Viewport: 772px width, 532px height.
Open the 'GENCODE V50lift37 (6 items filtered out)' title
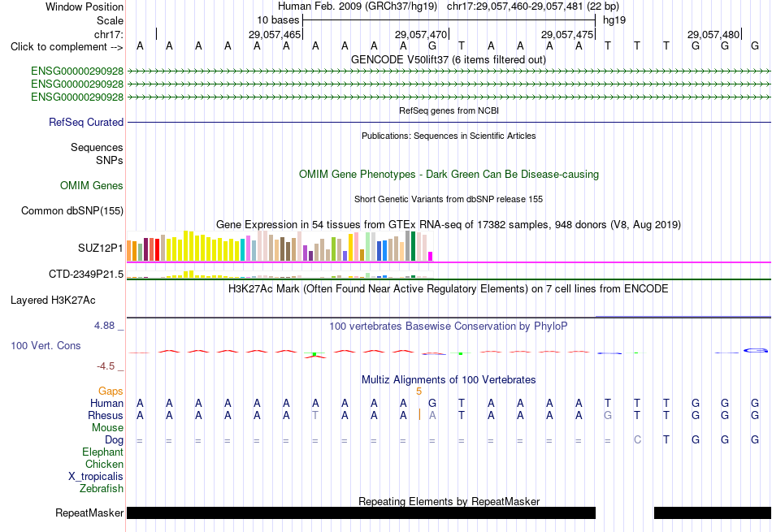click(449, 59)
